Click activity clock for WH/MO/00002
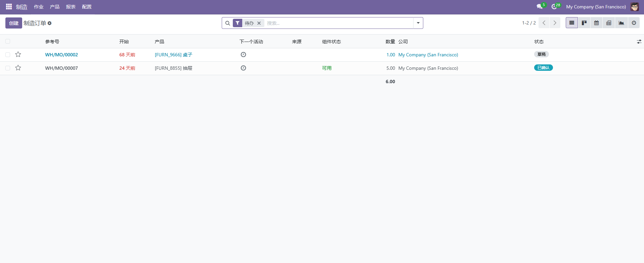Screen dimensions: 644x263 pos(243,55)
